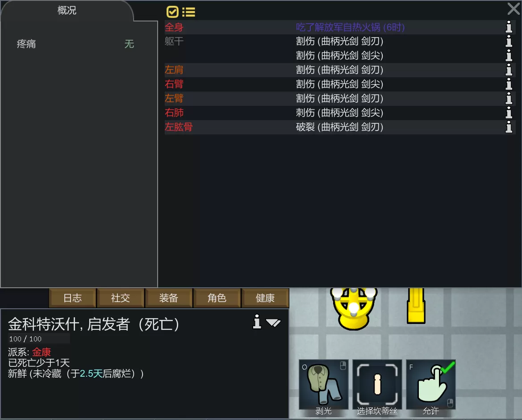Select the 概况 overview tab
522x420 pixels.
tap(67, 11)
